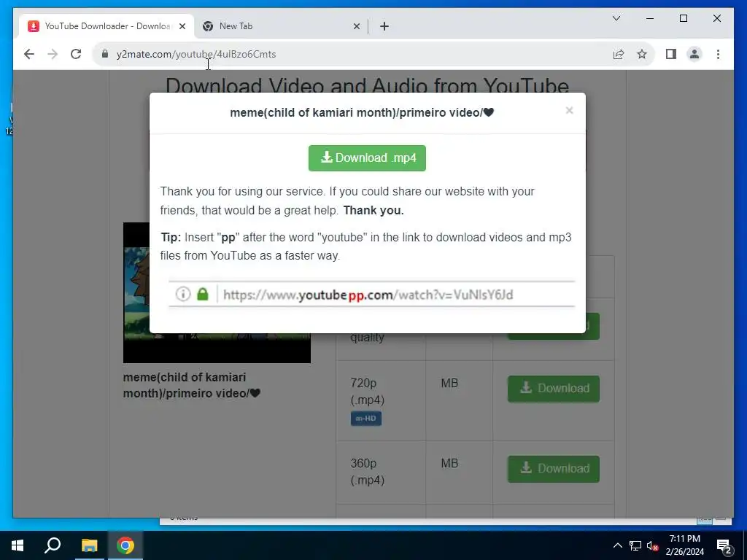This screenshot has height=560, width=747.
Task: Go back using the browser back arrow
Action: tap(29, 54)
